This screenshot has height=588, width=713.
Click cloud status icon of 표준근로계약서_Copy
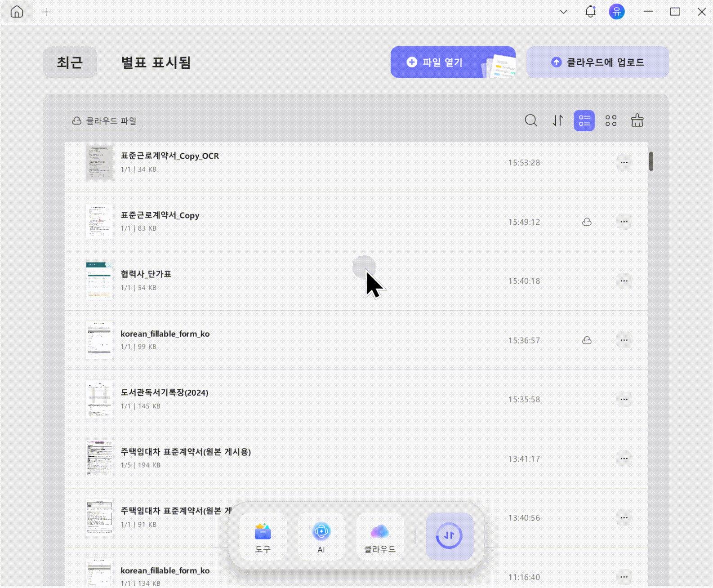tap(587, 222)
